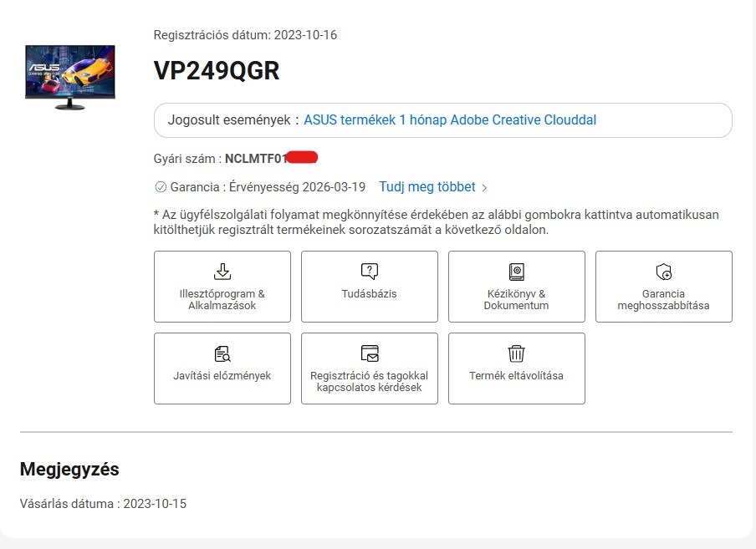Follow the ASUS termékek Adobe Creative Cloud link

450,120
